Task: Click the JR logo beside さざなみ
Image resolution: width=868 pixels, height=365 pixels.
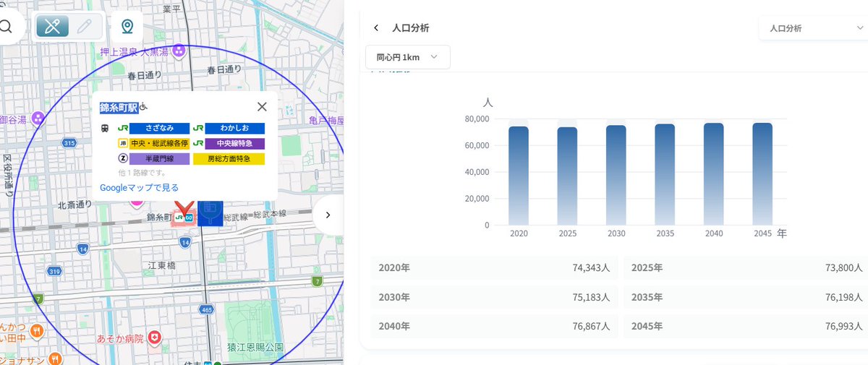Action: click(123, 128)
